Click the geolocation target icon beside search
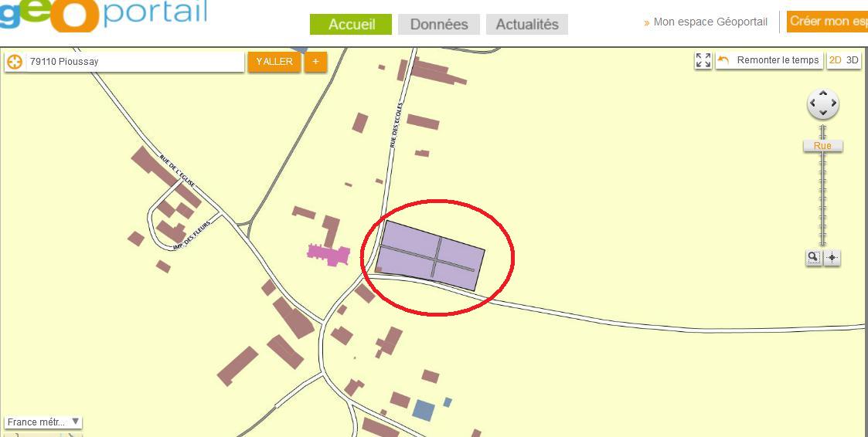Screen dimensions: 868x437 point(15,62)
